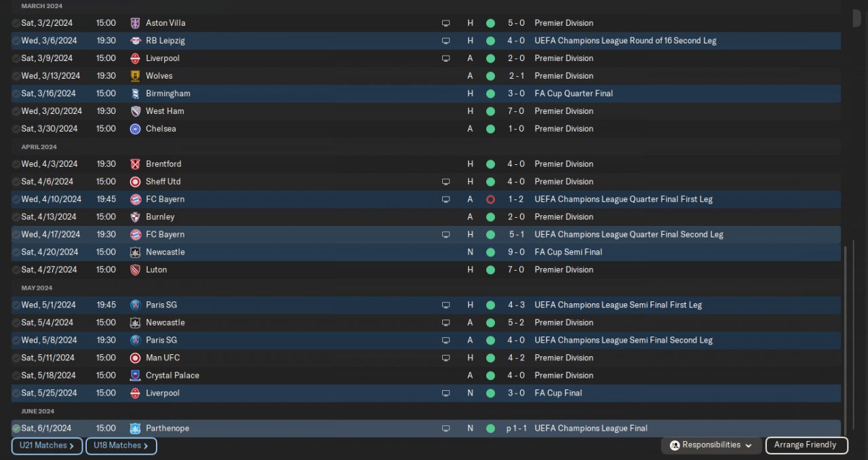Click Newcastle badge on FA Cup Semi Final row
The image size is (868, 460).
pyautogui.click(x=136, y=252)
